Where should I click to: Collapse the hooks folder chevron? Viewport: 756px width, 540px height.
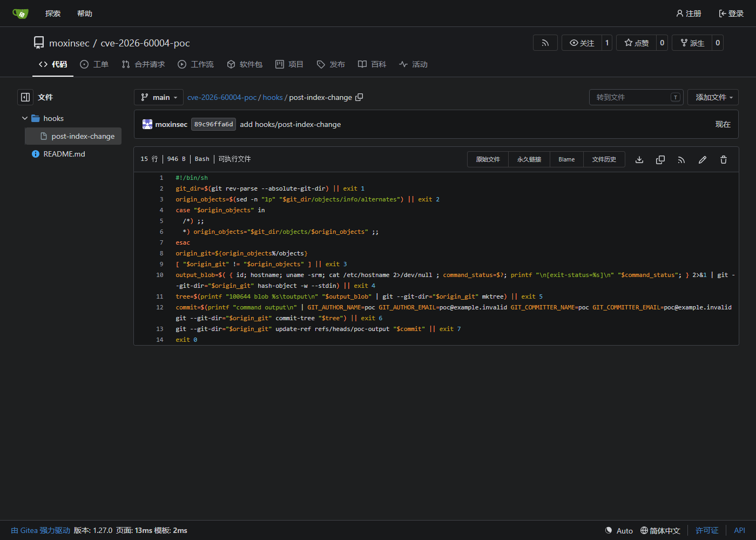point(25,118)
